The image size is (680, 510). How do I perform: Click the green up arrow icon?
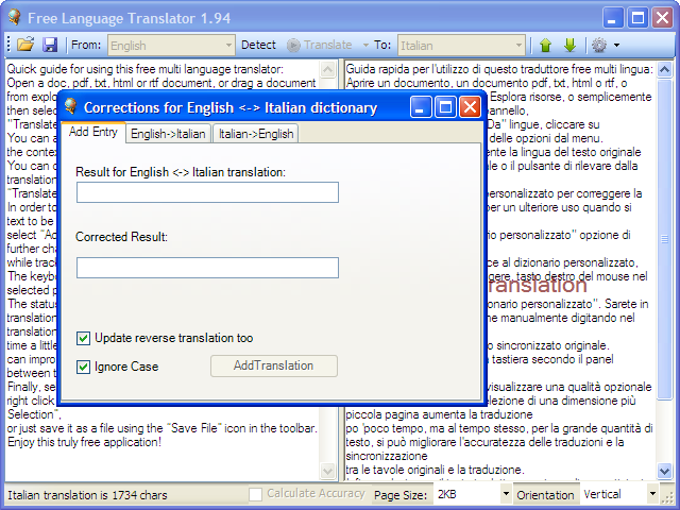click(546, 45)
